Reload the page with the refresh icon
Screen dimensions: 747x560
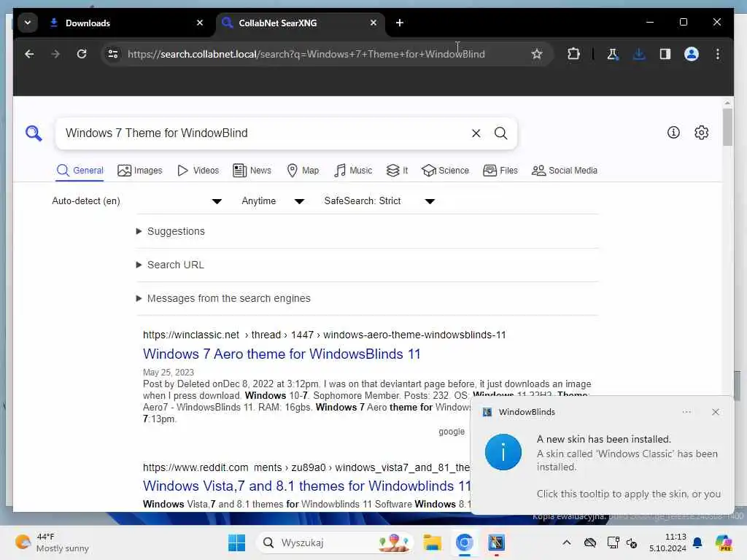tap(82, 54)
